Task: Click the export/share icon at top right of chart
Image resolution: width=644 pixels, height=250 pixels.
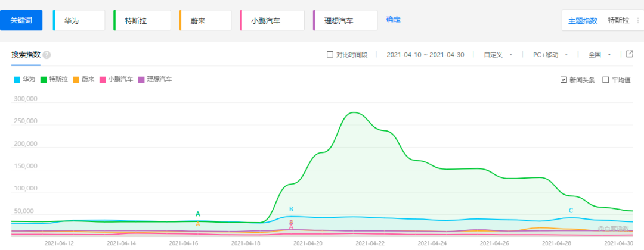Action: [x=629, y=54]
